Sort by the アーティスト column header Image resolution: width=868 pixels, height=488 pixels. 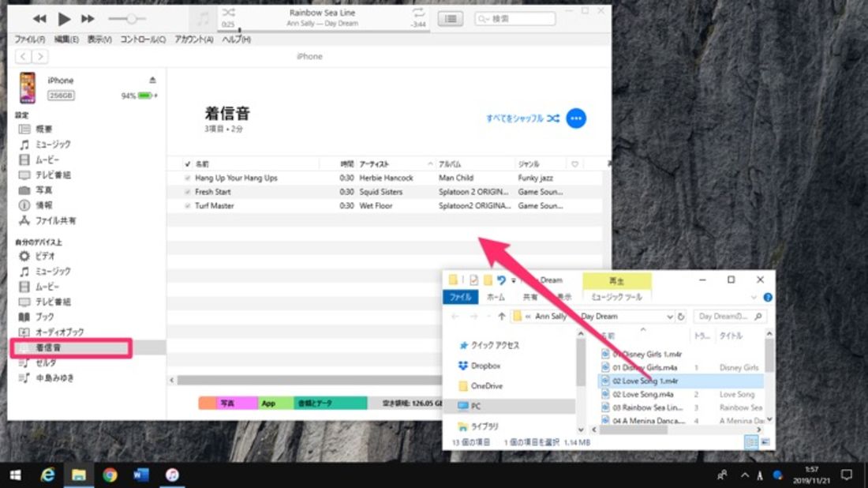tap(395, 164)
